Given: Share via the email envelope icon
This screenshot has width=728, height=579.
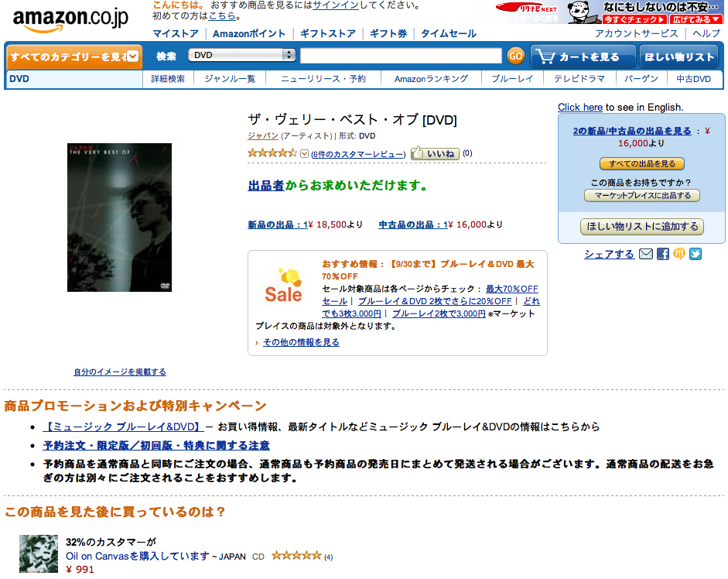Looking at the screenshot, I should (646, 254).
